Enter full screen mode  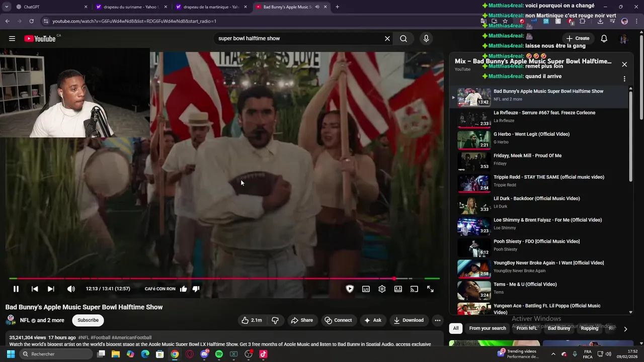430,289
